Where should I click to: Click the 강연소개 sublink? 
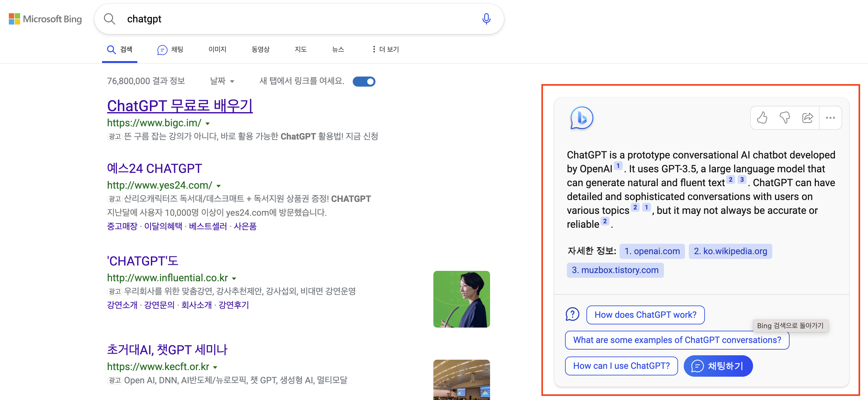pyautogui.click(x=122, y=305)
